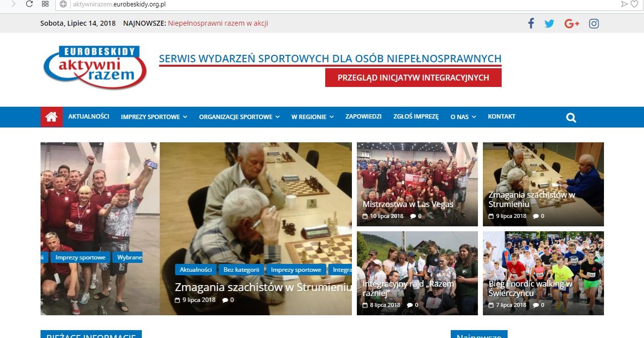
Task: Open the Twitter social icon
Action: [x=549, y=23]
